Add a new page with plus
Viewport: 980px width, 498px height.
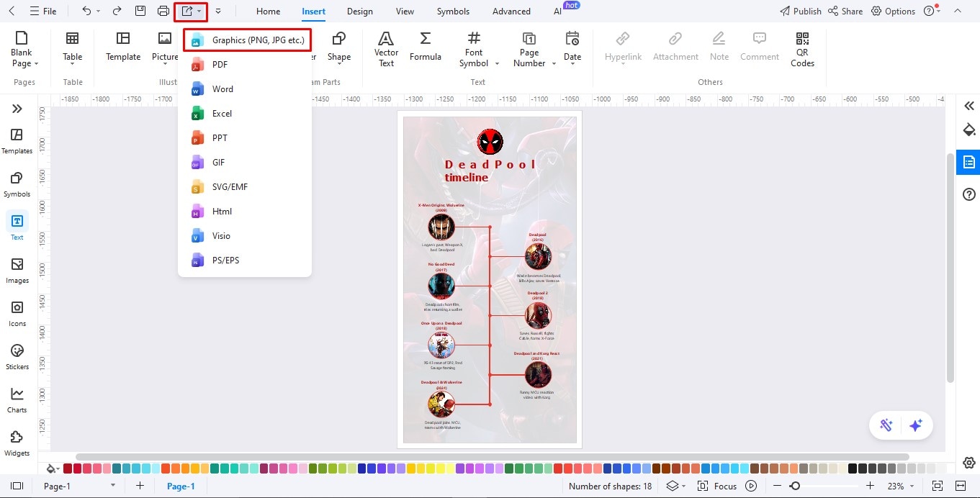[140, 486]
